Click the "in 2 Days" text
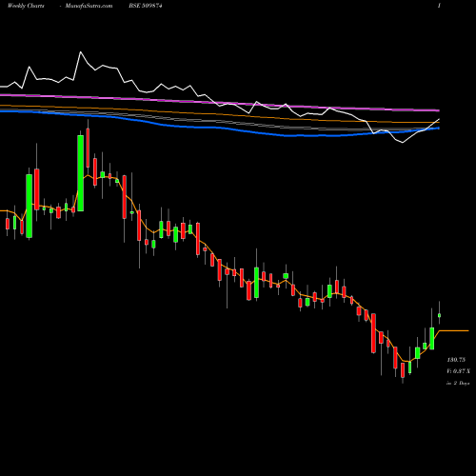This screenshot has width=476, height=476. pos(458,383)
